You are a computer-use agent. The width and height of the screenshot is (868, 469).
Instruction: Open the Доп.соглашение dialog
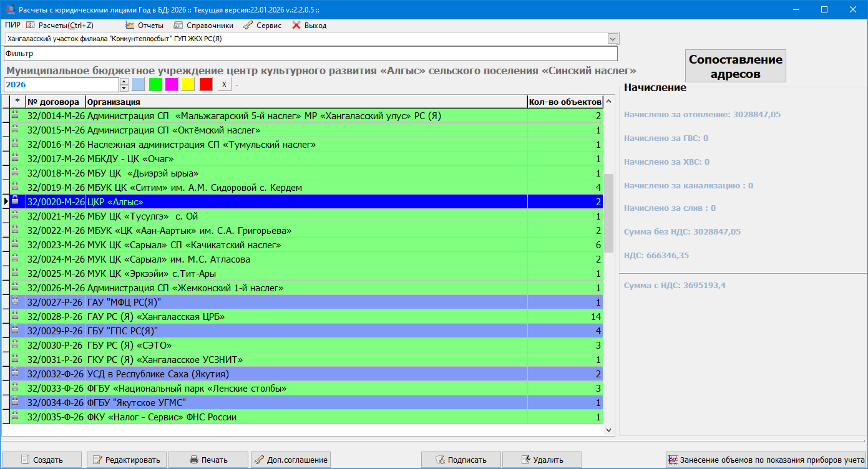(290, 460)
